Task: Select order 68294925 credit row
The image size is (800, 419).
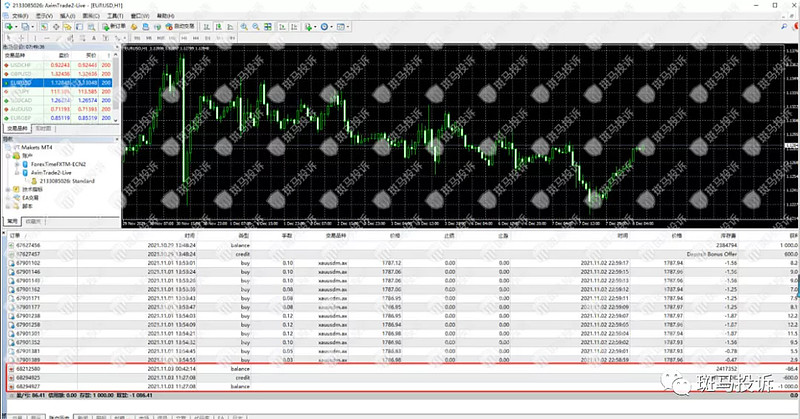Action: click(x=403, y=378)
